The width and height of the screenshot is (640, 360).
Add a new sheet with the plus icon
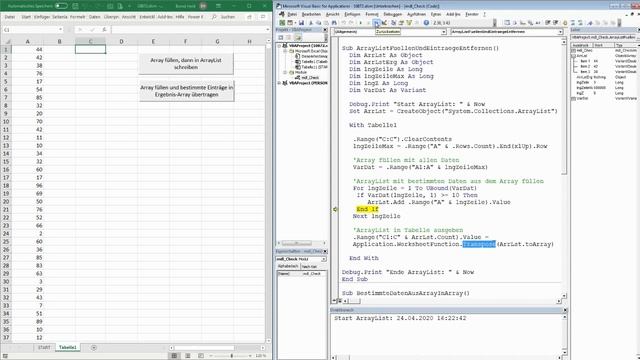coord(94,347)
